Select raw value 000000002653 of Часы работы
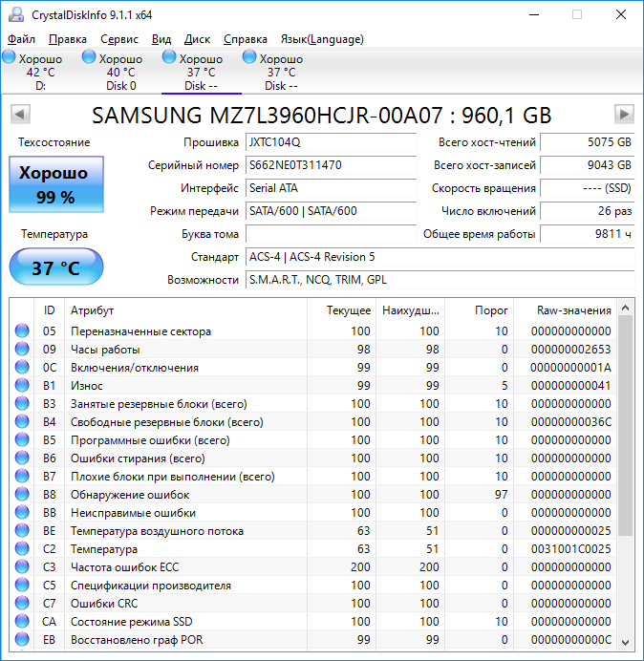Viewport: 644px width, 661px height. (570, 349)
